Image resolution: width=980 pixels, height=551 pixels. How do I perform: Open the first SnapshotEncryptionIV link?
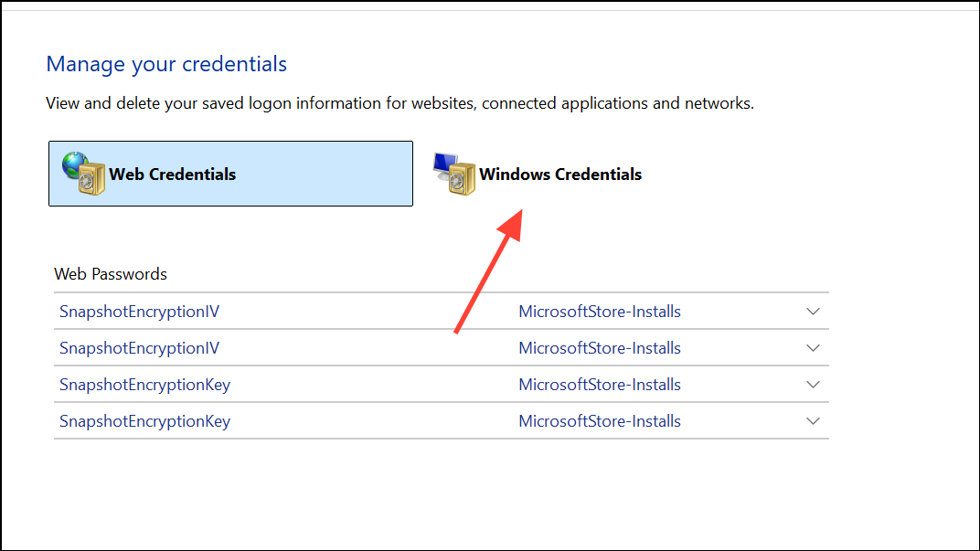pos(139,312)
